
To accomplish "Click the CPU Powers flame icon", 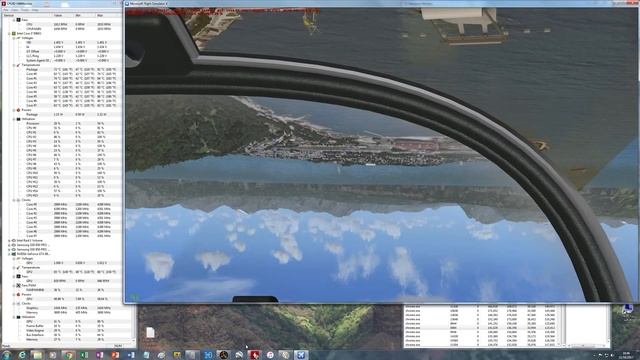I will [18, 110].
